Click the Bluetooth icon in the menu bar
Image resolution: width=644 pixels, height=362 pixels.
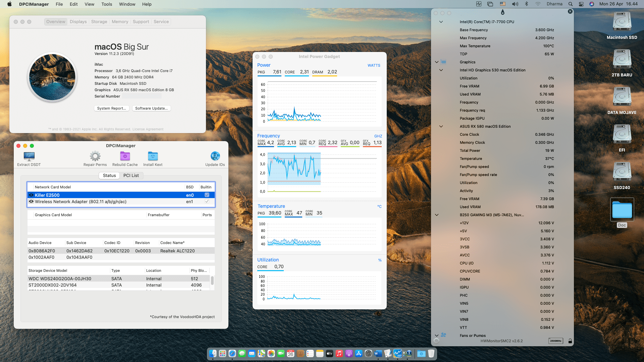526,4
